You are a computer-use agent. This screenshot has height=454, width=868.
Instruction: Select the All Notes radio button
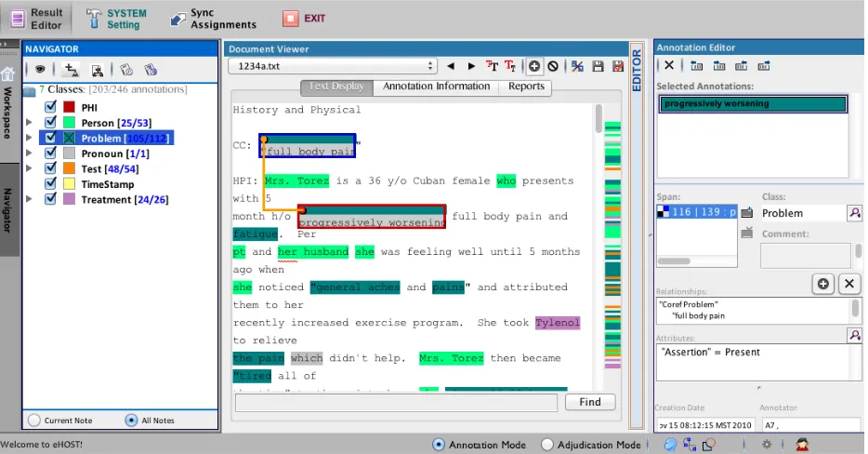[131, 421]
